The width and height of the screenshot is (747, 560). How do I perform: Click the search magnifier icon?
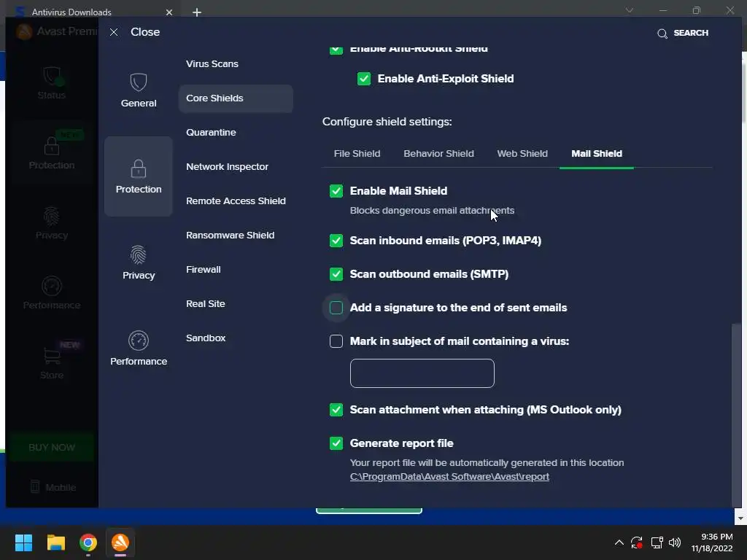[x=662, y=34]
